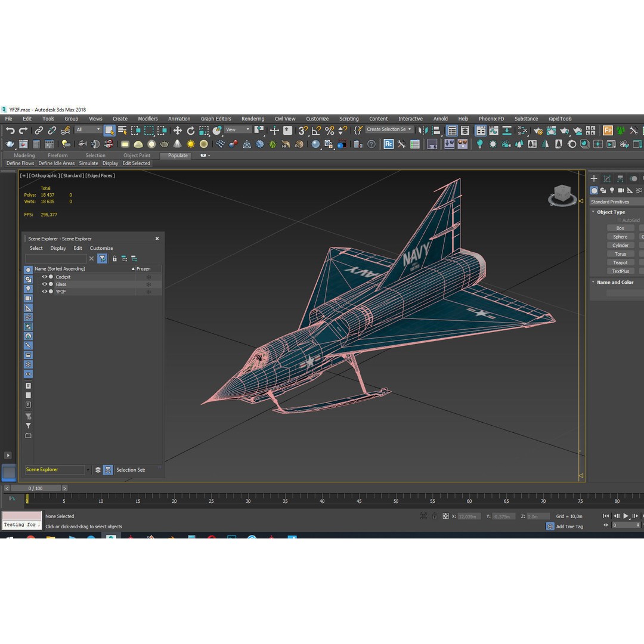Click the pink MAXScript mini listener box
Viewport: 644px width, 644px height.
(x=22, y=516)
